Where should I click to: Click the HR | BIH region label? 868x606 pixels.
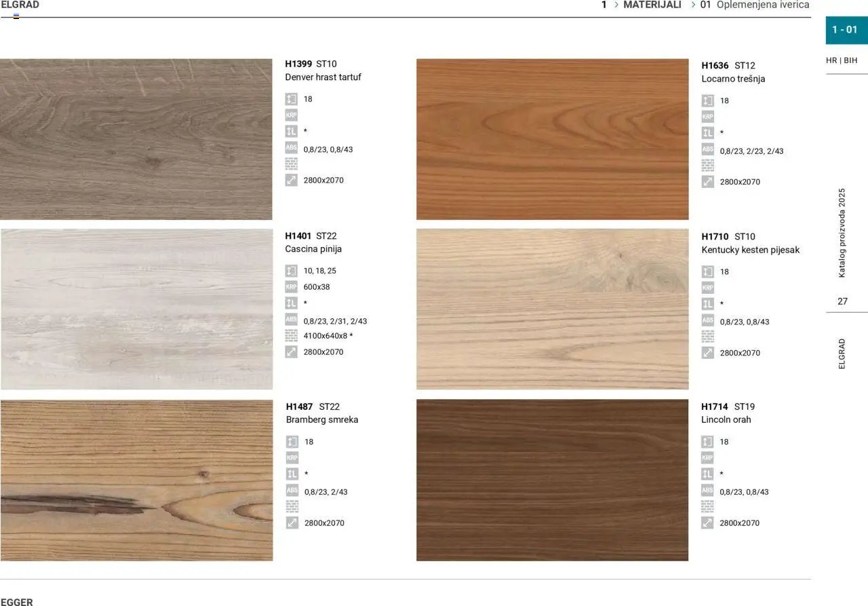[842, 60]
